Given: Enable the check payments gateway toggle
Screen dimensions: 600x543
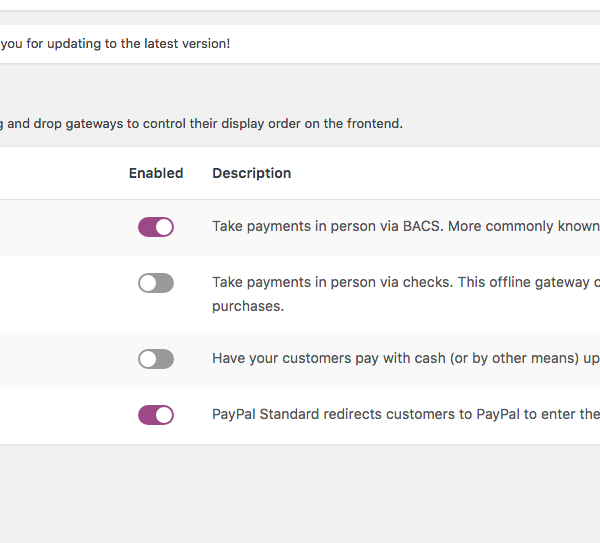Looking at the screenshot, I should tap(156, 283).
